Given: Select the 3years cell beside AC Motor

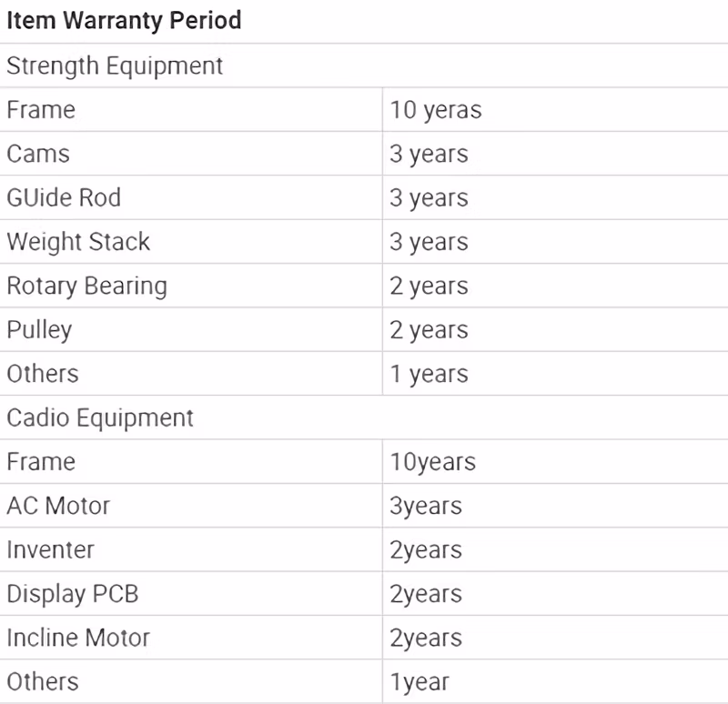Looking at the screenshot, I should pos(555,506).
